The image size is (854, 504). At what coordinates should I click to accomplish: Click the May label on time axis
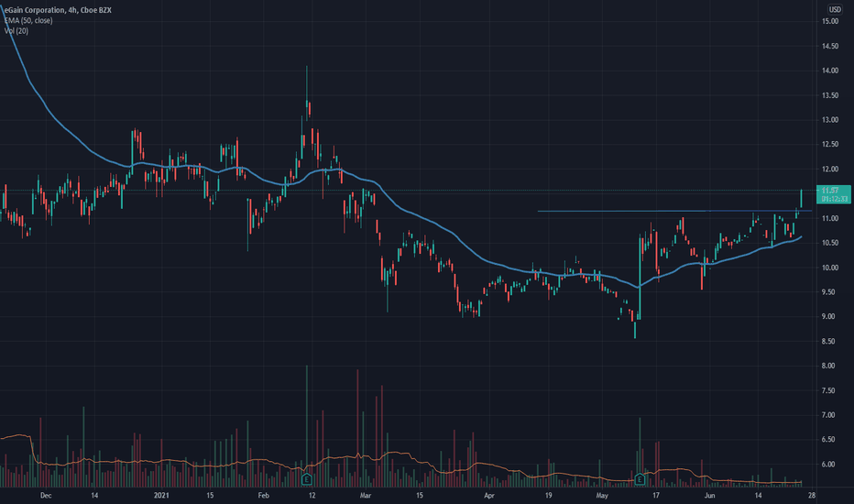[x=602, y=495]
